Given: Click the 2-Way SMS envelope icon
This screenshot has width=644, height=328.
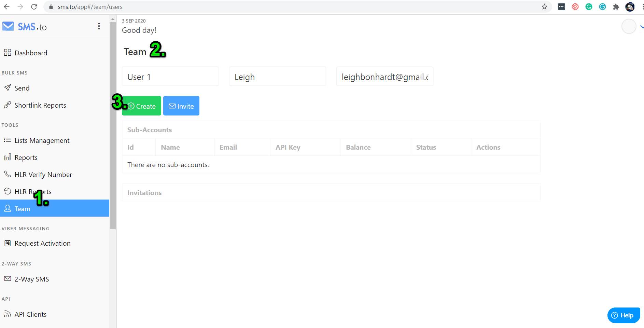Looking at the screenshot, I should [8, 279].
